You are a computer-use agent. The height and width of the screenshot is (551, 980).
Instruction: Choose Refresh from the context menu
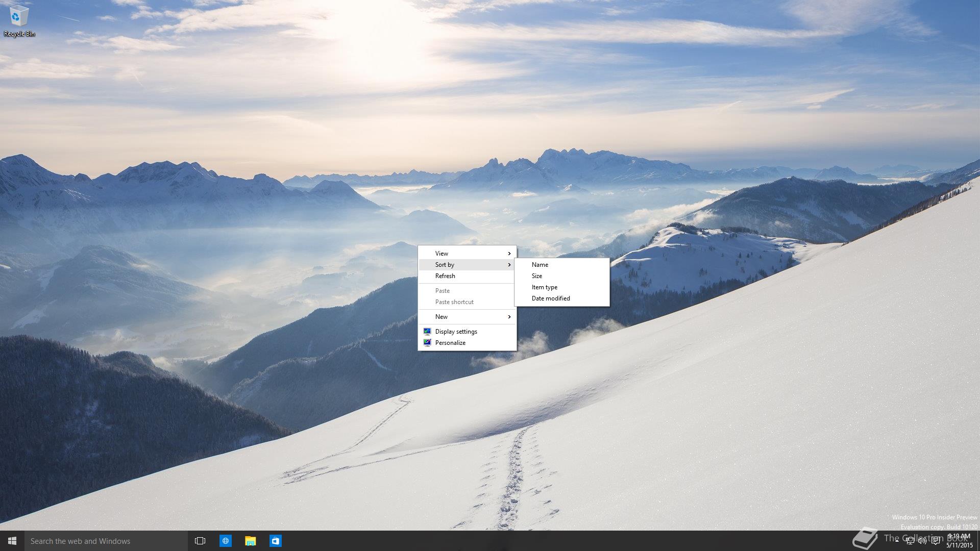click(x=467, y=276)
